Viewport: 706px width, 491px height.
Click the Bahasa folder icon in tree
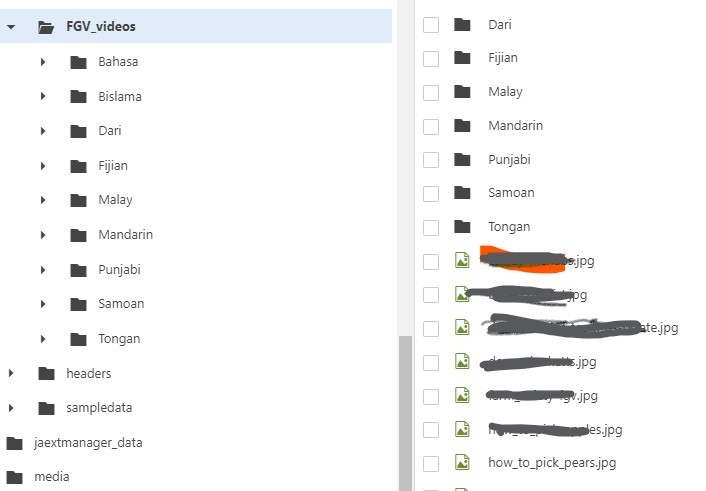point(79,62)
